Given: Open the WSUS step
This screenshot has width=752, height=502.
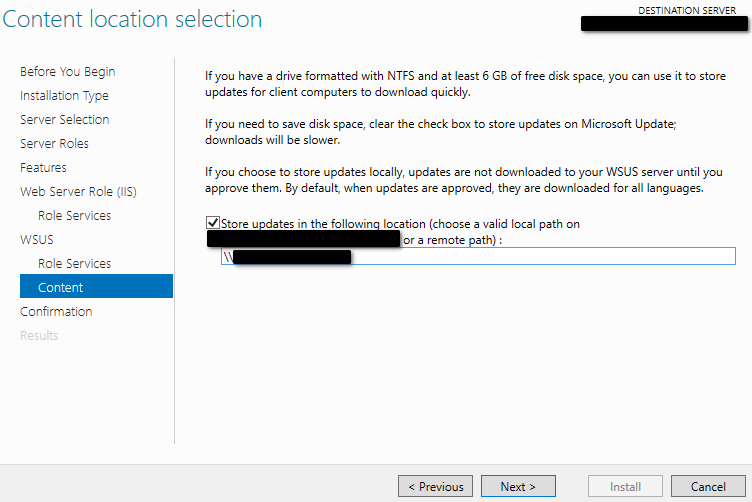Looking at the screenshot, I should (x=37, y=239).
